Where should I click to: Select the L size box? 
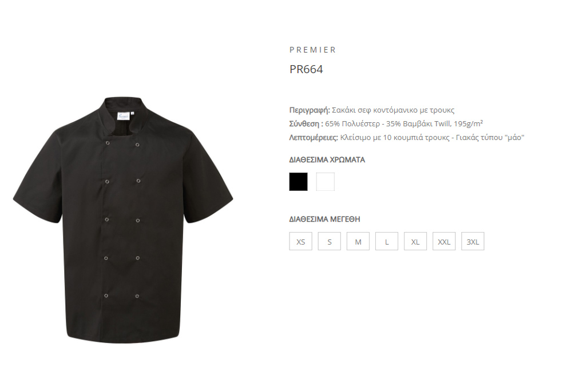(x=387, y=241)
